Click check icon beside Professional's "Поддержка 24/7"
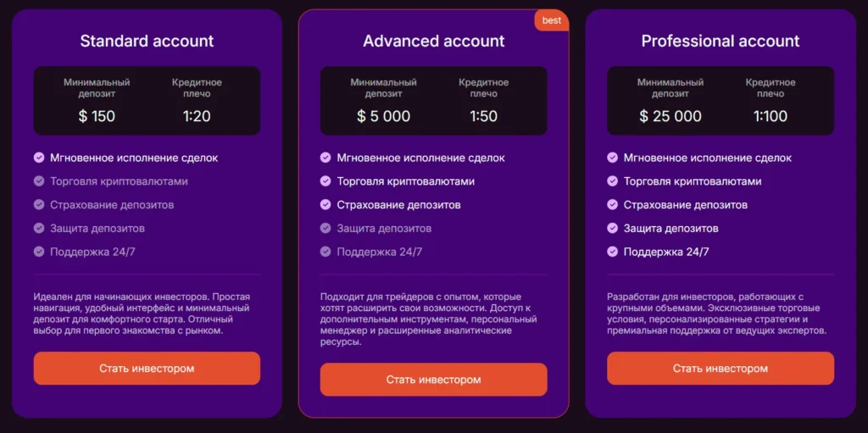 [x=613, y=252]
